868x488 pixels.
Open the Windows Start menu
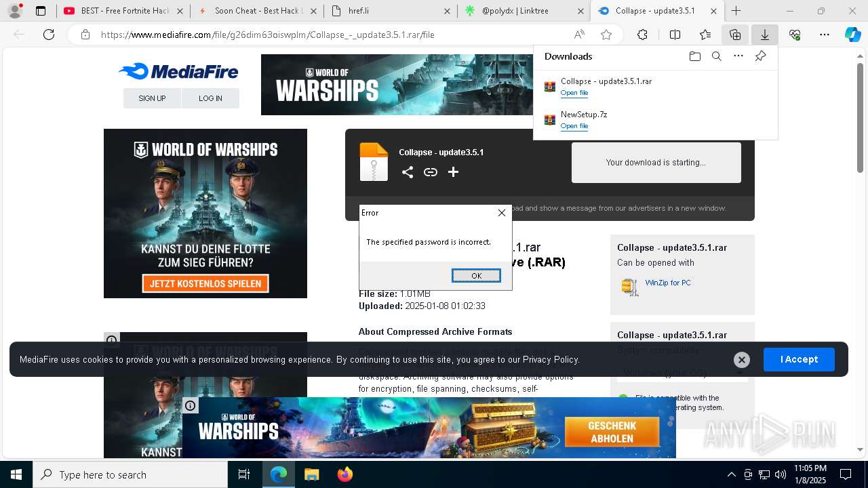tap(16, 474)
